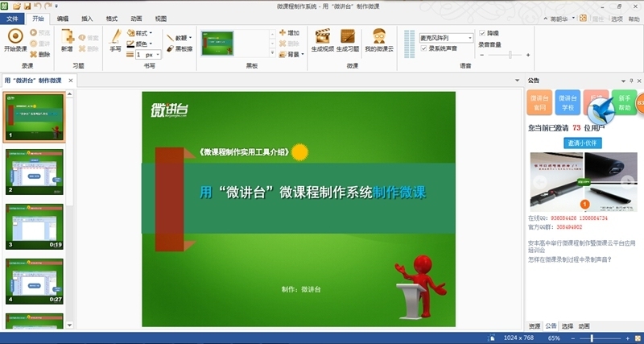Click the recording volume minus button

point(482,55)
